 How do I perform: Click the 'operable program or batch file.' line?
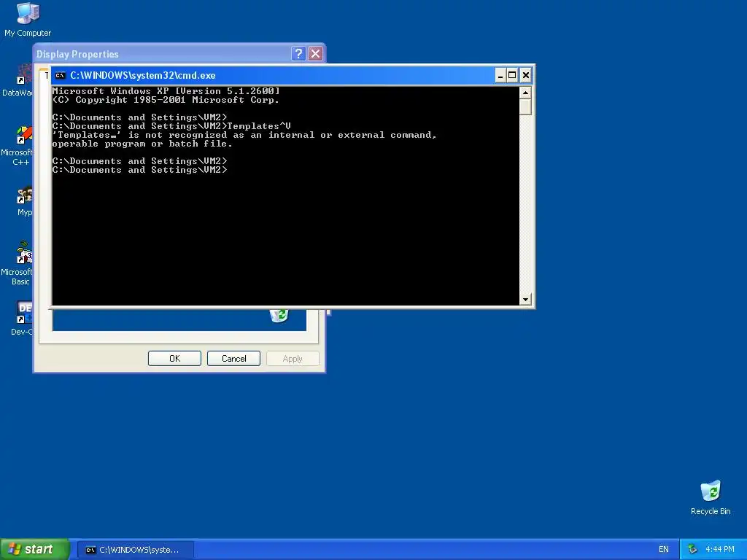click(x=142, y=144)
